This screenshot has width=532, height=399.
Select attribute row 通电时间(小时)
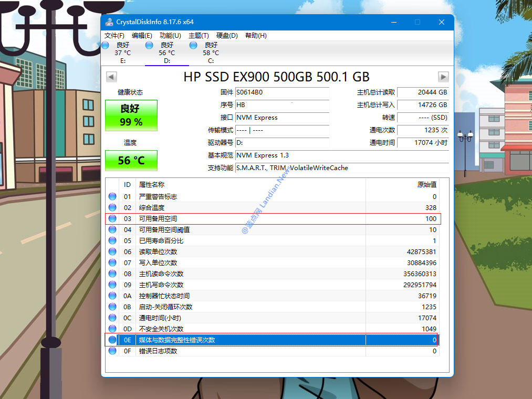pos(273,318)
